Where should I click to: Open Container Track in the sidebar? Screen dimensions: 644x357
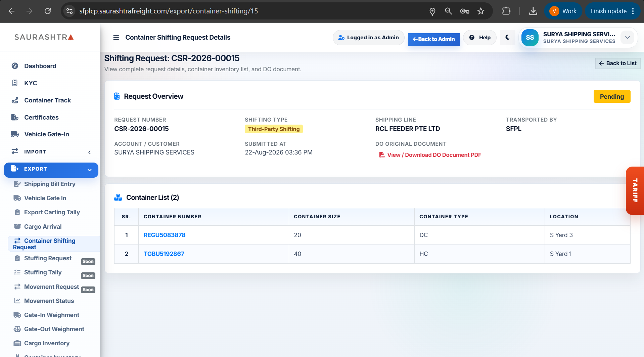pos(47,100)
